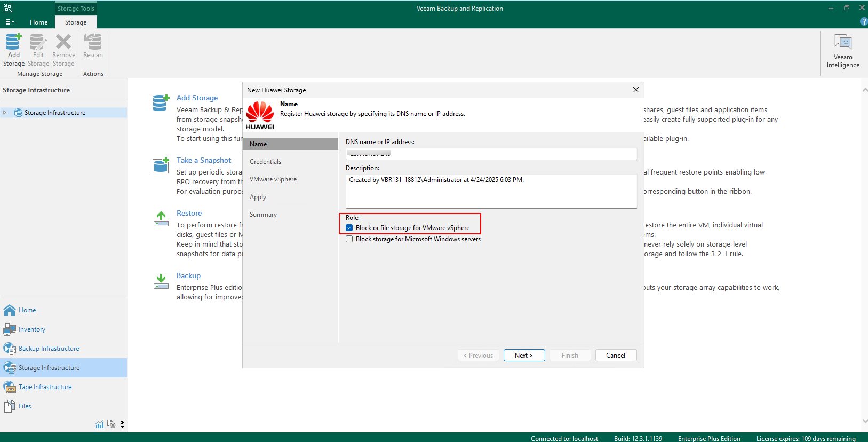Click inside the Description text box

pyautogui.click(x=491, y=191)
